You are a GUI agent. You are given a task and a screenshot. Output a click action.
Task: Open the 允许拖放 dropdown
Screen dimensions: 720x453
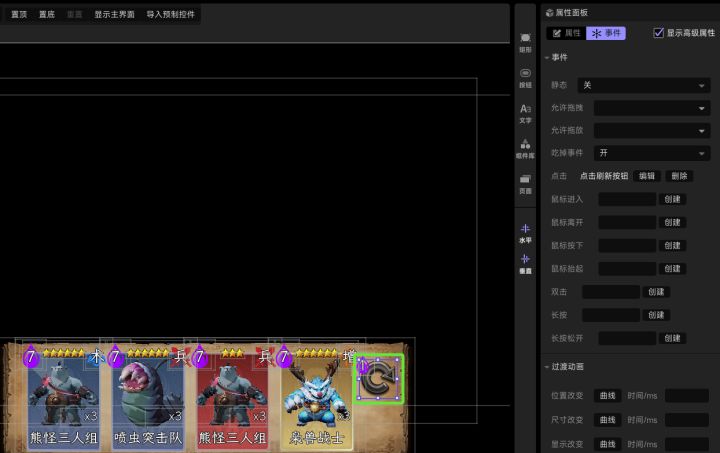pyautogui.click(x=652, y=131)
